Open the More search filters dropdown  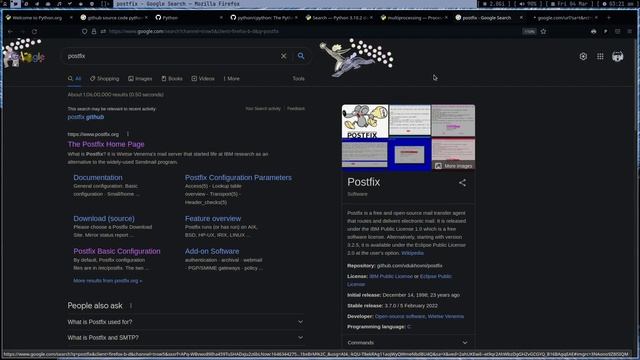pyautogui.click(x=231, y=78)
